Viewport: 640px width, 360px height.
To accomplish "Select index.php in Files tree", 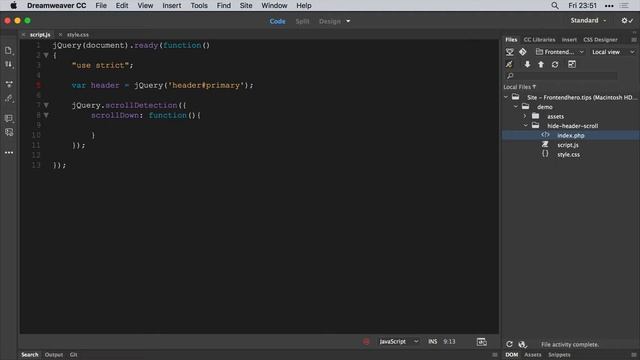I will click(x=571, y=136).
